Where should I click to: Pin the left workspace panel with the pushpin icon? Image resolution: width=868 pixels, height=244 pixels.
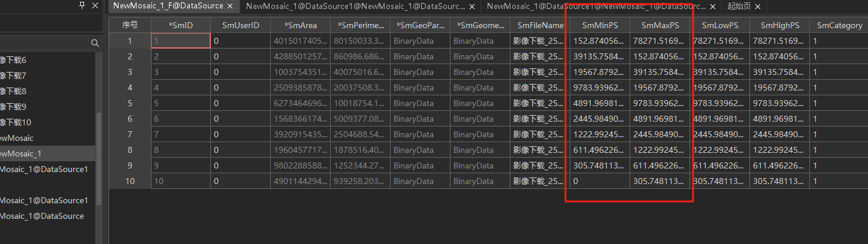pyautogui.click(x=82, y=5)
